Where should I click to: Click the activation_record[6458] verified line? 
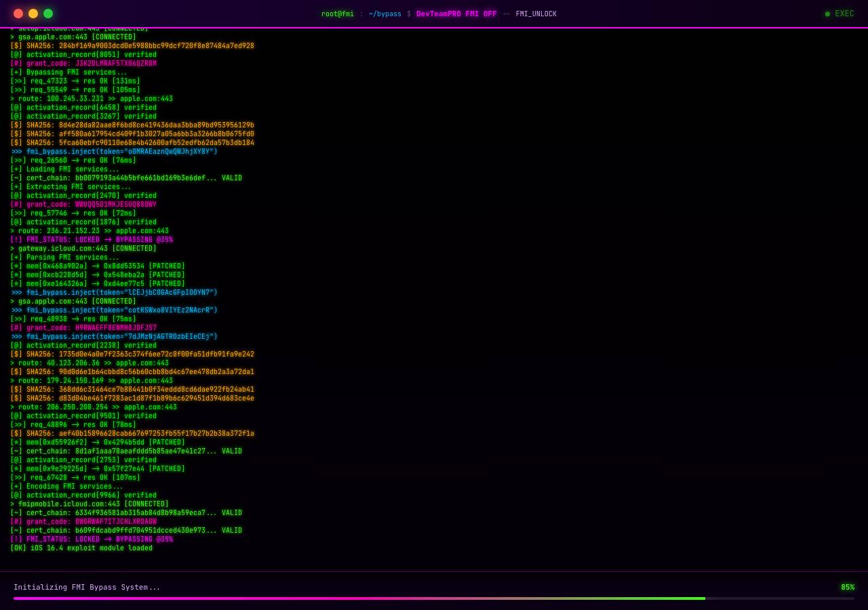click(x=83, y=108)
